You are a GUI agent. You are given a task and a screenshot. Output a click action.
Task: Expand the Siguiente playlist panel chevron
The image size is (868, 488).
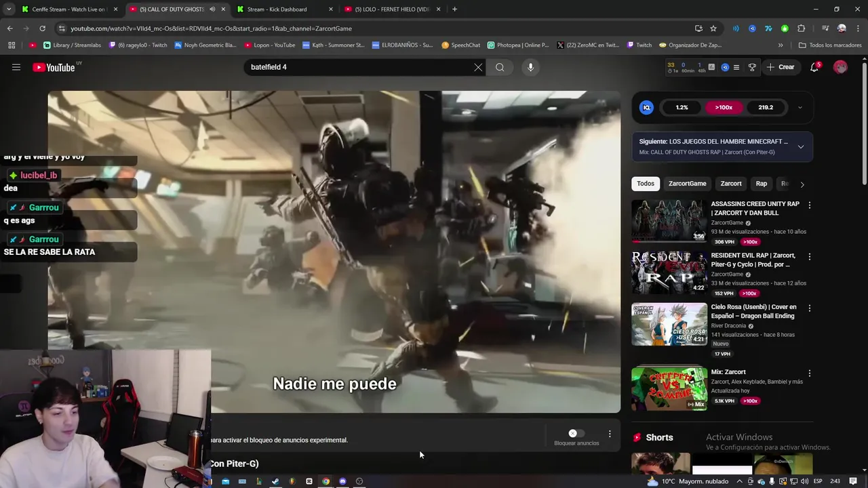point(800,146)
